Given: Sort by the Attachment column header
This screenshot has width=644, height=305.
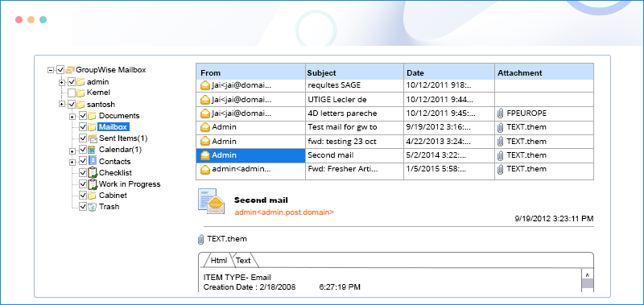Looking at the screenshot, I should [544, 72].
